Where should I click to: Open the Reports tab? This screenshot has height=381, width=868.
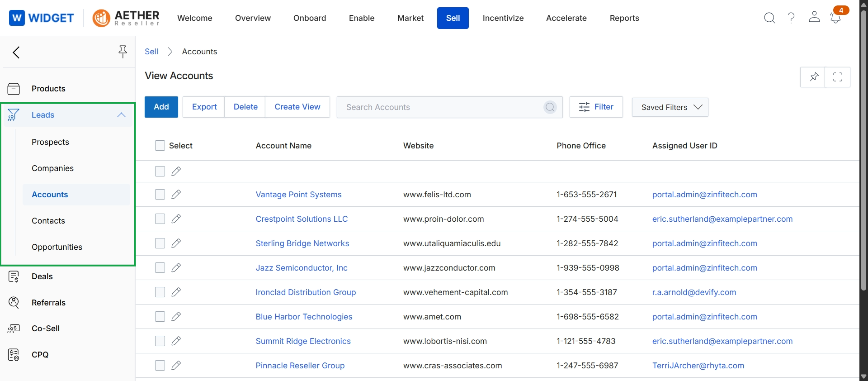tap(624, 18)
